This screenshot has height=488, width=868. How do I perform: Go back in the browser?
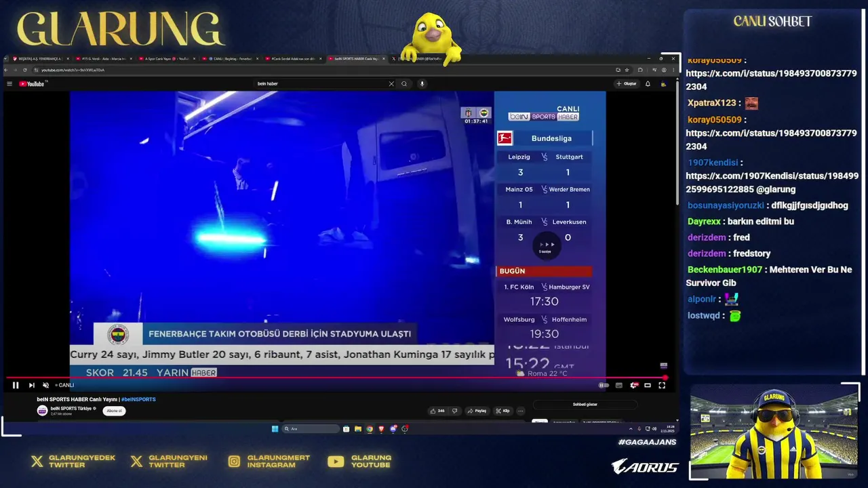pos(6,70)
